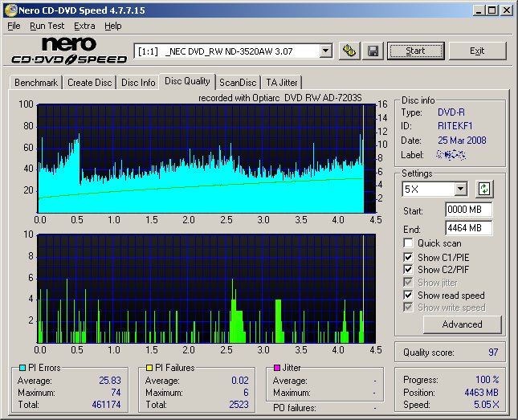Toggle the Quick scan checkbox

(408, 243)
